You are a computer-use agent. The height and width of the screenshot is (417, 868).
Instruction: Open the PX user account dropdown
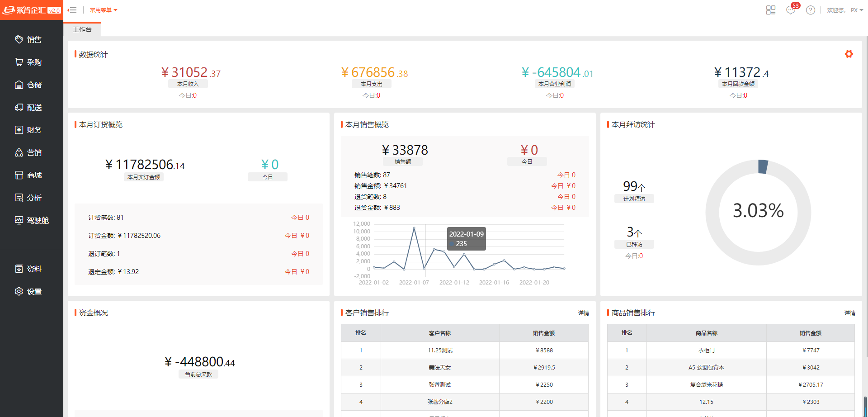tap(857, 10)
